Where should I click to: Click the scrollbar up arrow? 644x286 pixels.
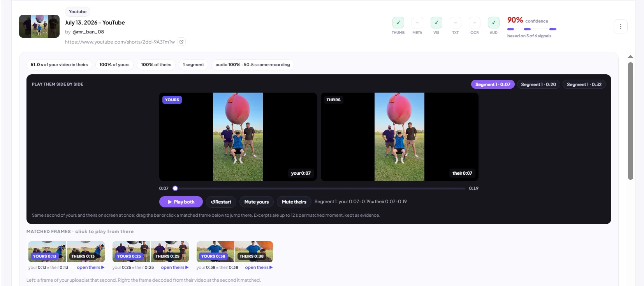(x=630, y=57)
